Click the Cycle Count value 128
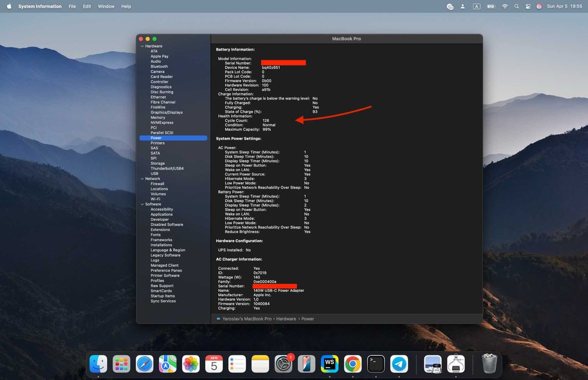The image size is (588, 380). point(266,120)
